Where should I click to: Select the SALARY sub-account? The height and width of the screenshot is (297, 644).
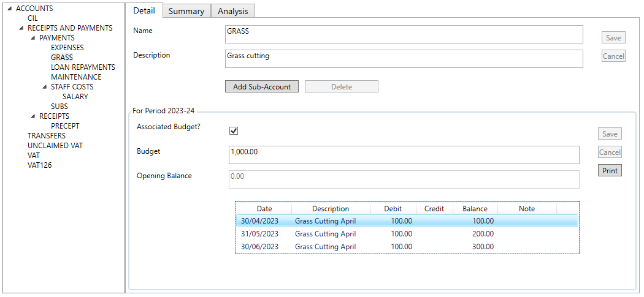pos(75,97)
